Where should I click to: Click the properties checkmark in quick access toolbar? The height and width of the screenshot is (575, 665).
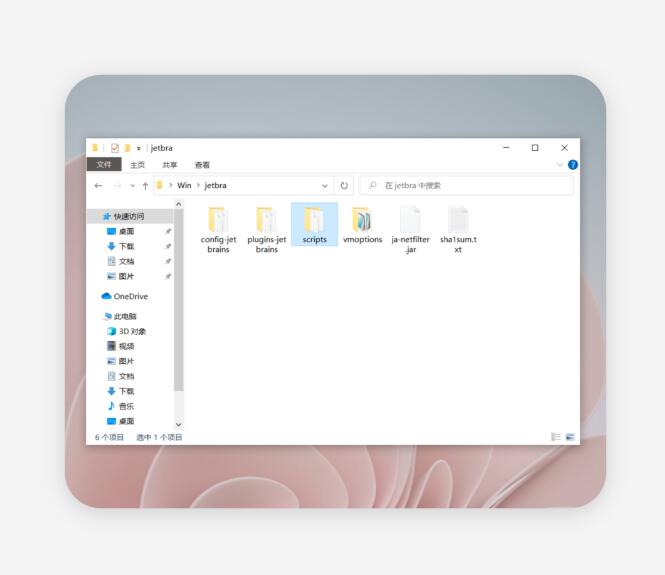(x=115, y=148)
